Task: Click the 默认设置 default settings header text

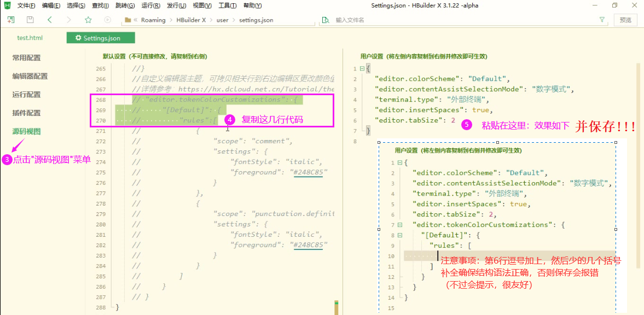Action: pos(155,56)
